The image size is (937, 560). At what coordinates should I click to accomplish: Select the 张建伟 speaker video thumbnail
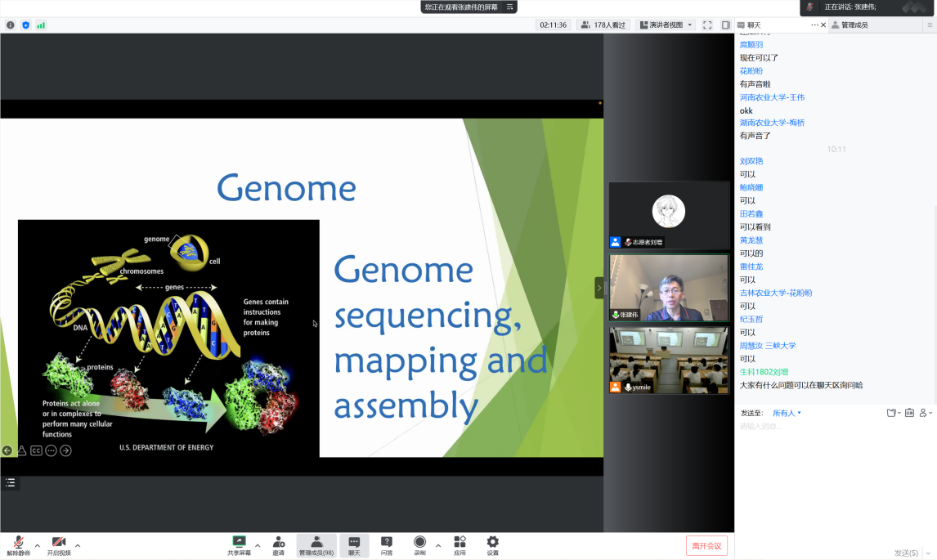pyautogui.click(x=669, y=289)
